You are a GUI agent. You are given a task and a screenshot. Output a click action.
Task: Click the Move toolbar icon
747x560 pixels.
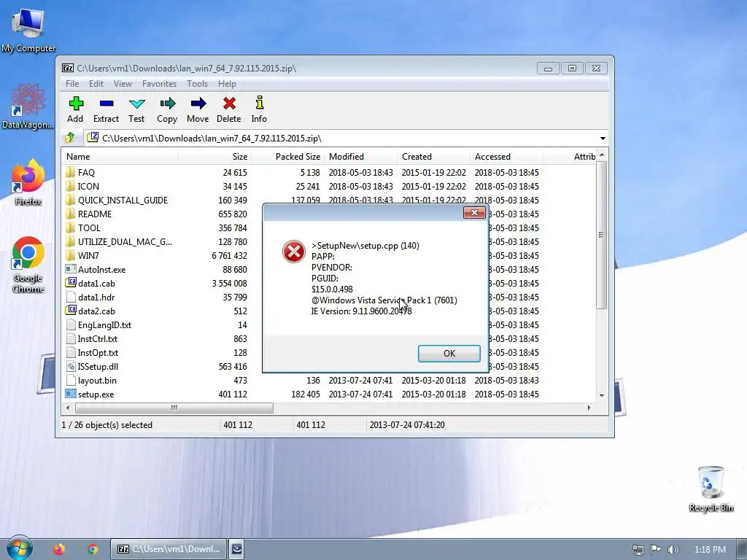click(198, 104)
